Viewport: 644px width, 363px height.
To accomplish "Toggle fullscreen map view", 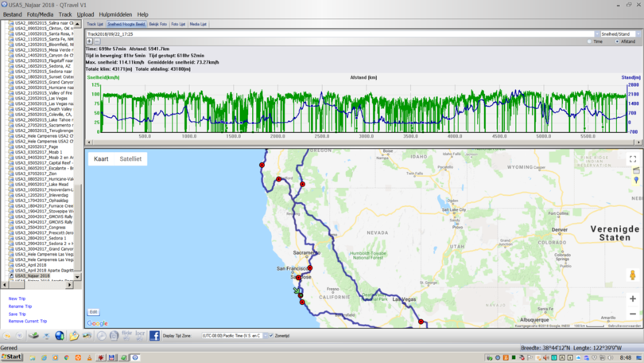I will coord(633,159).
